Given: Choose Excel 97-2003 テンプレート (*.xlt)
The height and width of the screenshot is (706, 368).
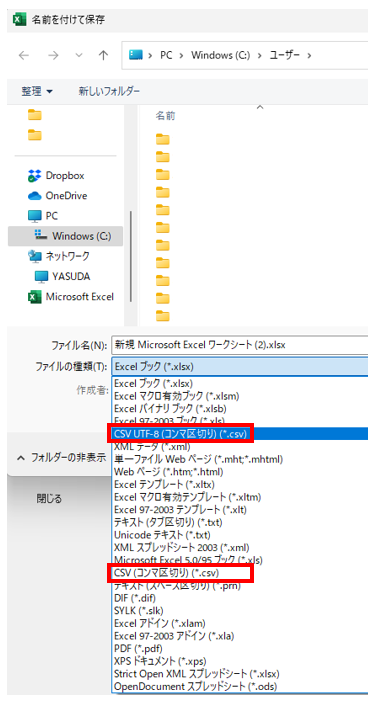Looking at the screenshot, I should (x=180, y=510).
